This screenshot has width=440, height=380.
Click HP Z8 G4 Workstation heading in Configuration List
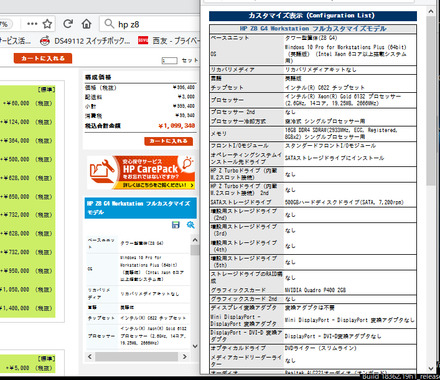(313, 29)
